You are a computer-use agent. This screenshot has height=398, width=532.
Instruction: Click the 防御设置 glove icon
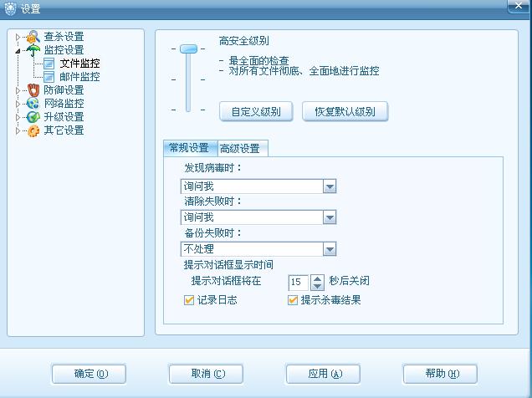coord(33,90)
